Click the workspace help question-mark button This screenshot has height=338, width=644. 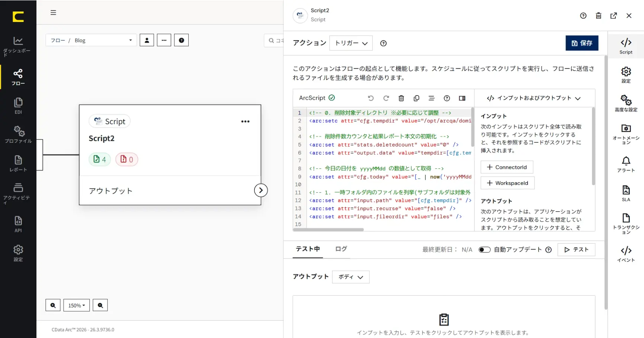coord(182,40)
